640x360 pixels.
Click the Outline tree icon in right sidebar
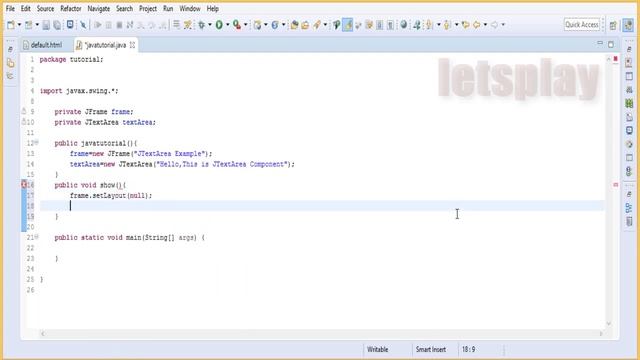click(x=629, y=208)
